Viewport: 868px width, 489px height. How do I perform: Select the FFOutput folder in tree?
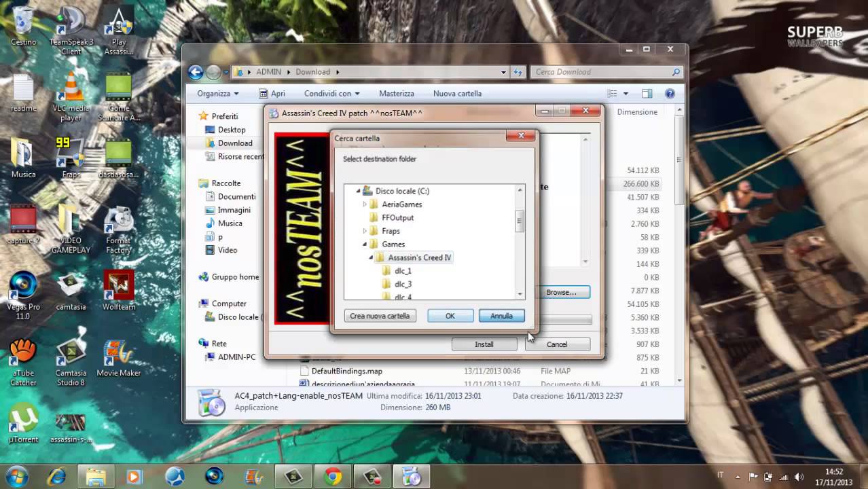[397, 218]
